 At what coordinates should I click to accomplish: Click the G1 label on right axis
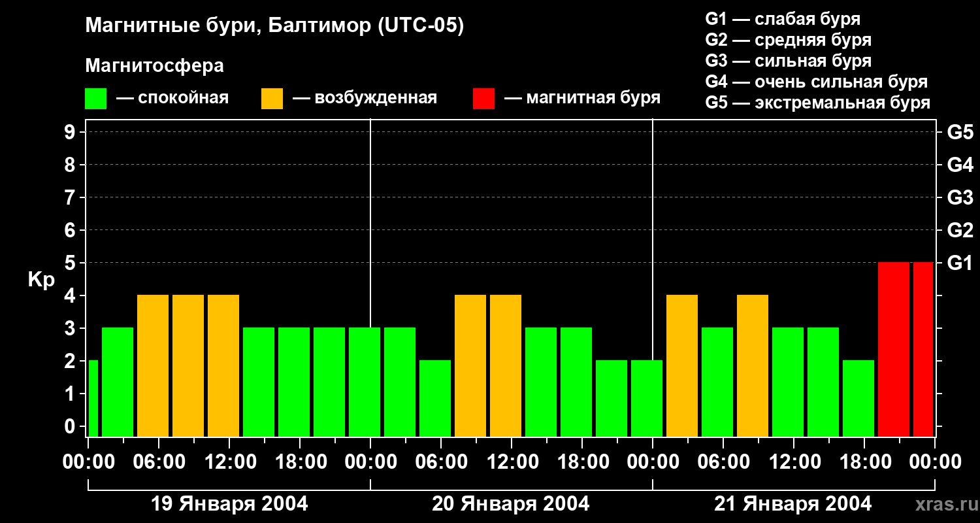960,263
